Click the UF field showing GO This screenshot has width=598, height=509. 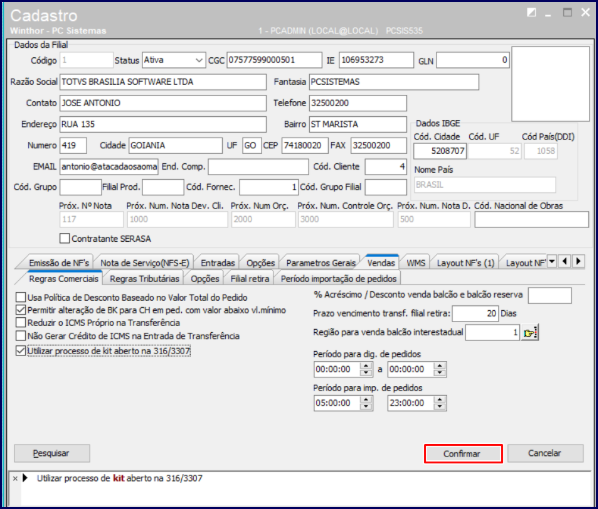click(252, 146)
